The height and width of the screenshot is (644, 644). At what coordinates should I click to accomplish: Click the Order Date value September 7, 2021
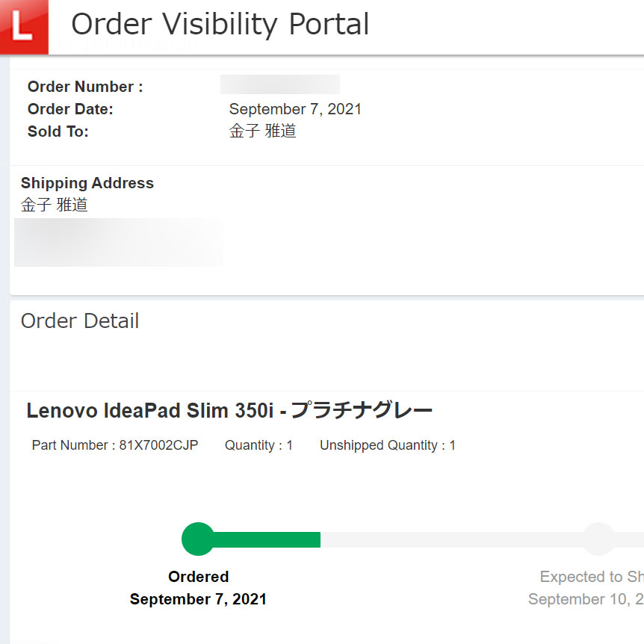point(295,109)
